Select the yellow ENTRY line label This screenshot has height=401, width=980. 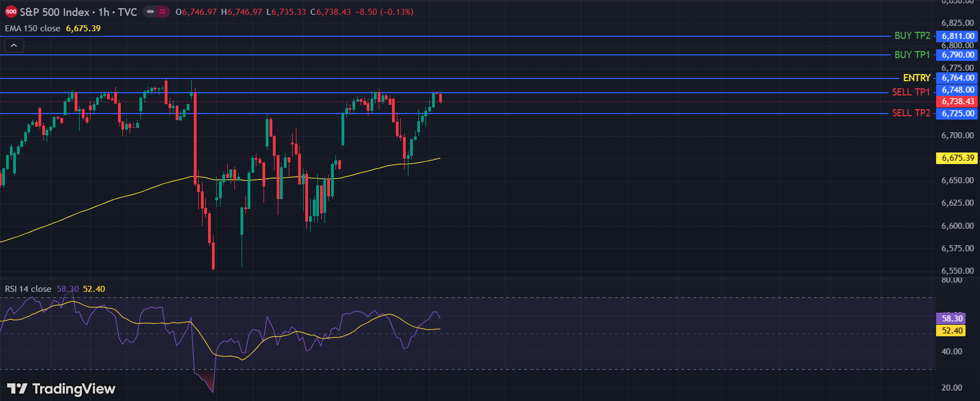pos(916,78)
